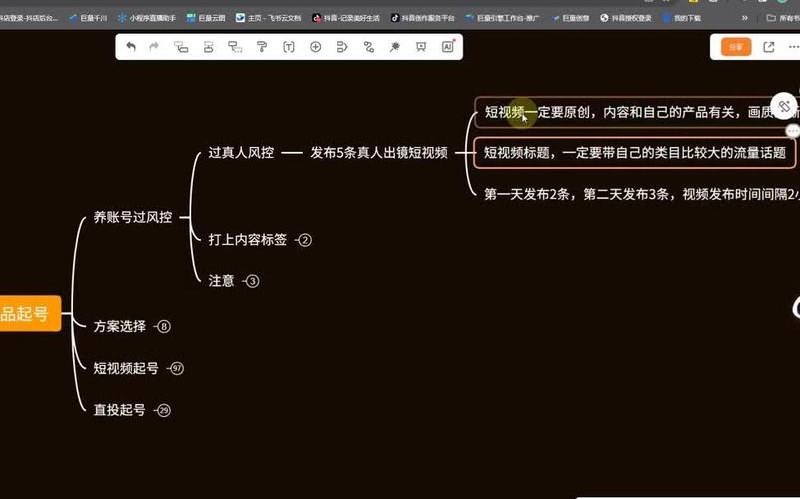The width and height of the screenshot is (800, 499).
Task: Open the 抖音-记录美好生活 bookmark
Action: coord(346,18)
